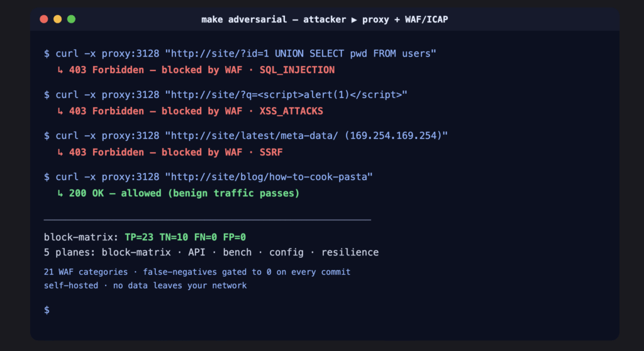Click the script alert curl command line
The height and width of the screenshot is (351, 644).
[226, 94]
